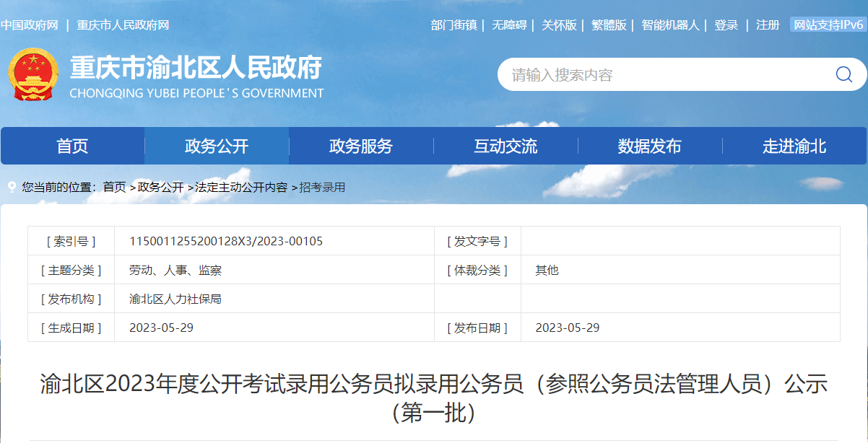Click the article title 渝北区2023年度公开考试录用公务员
868x443 pixels.
coord(433,398)
